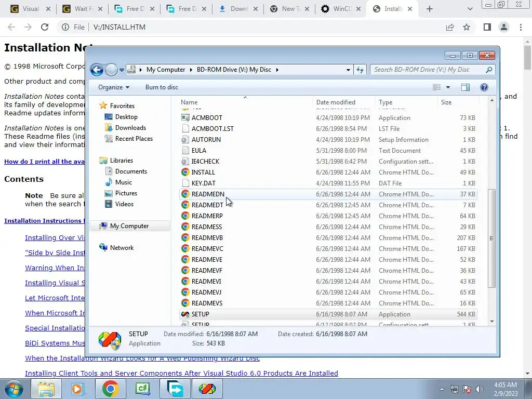Select ACMBOOT.LST file icon
532x399 pixels.
(x=185, y=129)
